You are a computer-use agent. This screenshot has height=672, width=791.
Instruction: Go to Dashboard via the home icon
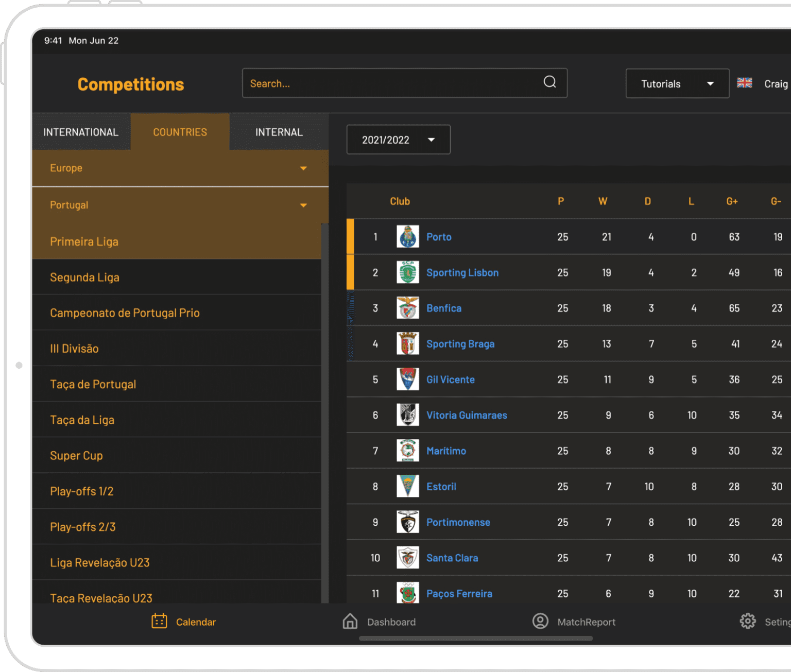(x=350, y=621)
